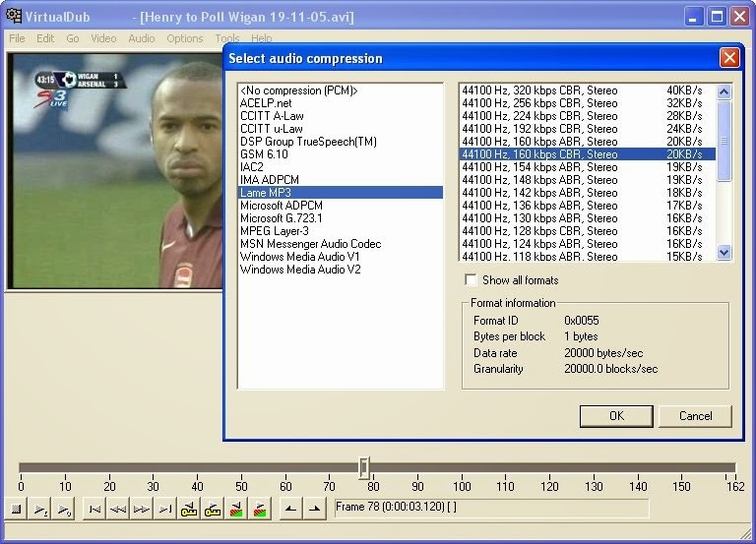Click the Stop playback button

tap(16, 509)
